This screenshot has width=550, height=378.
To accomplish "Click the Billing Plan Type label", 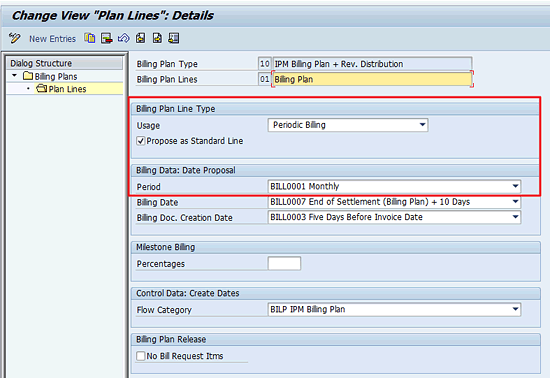I will [167, 64].
